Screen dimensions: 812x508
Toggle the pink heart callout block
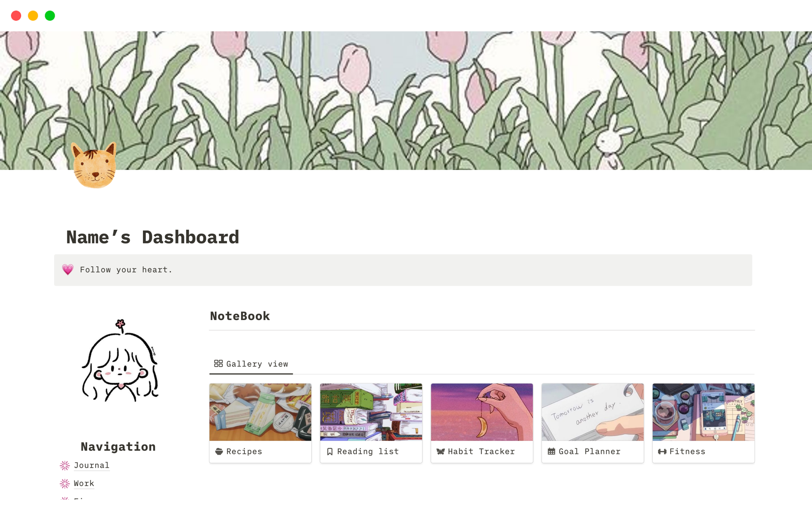point(68,270)
